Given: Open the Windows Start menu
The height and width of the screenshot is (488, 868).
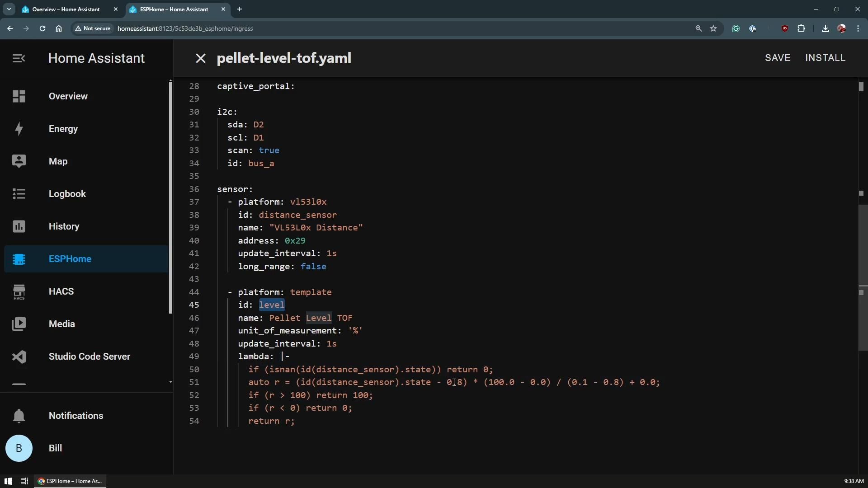Looking at the screenshot, I should 8,481.
